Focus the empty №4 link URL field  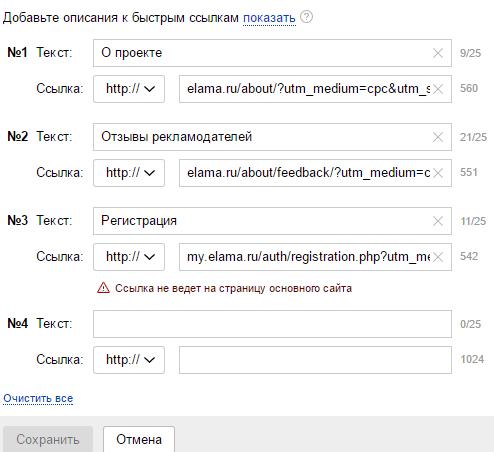click(x=315, y=360)
